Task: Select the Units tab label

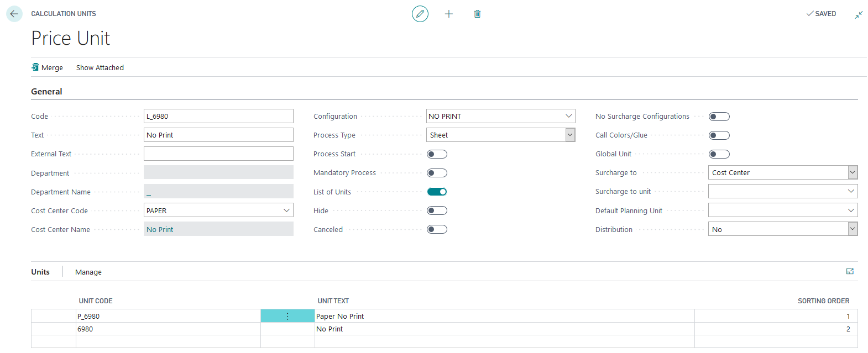Action: pos(40,272)
